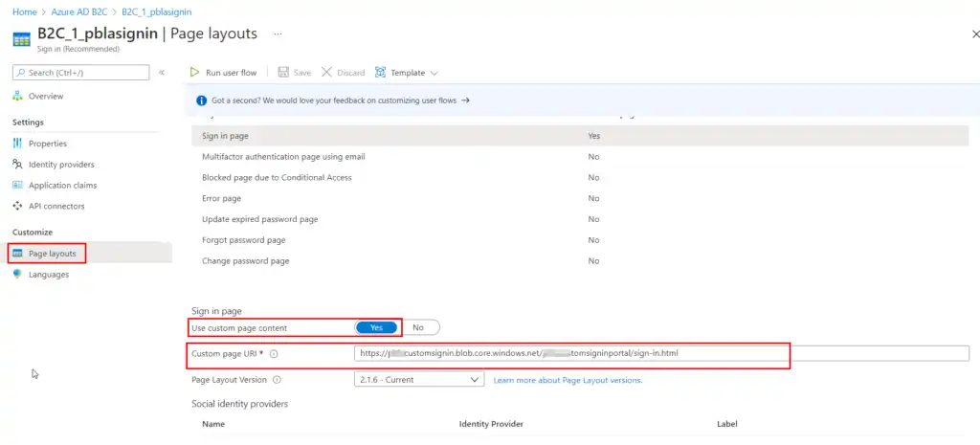The image size is (980, 445).
Task: Click the B2C_1_pblasignin page header icon
Action: tap(22, 38)
